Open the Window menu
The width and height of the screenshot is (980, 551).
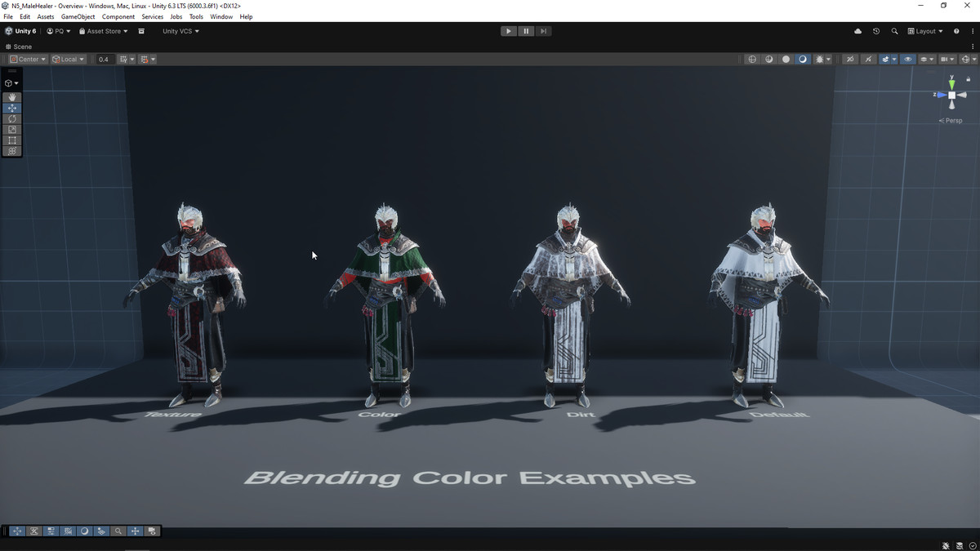(221, 16)
